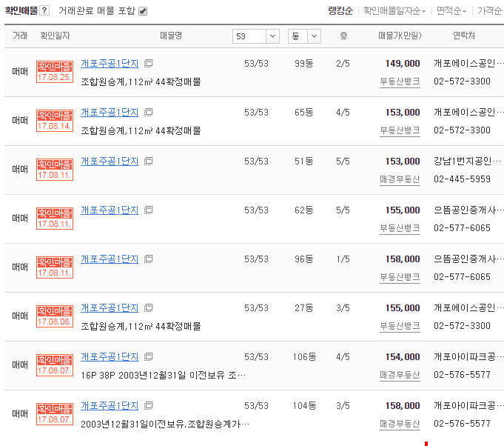504x446 pixels.
Task: Open 부동산뱅크 link in 62동 row
Action: coord(400,228)
